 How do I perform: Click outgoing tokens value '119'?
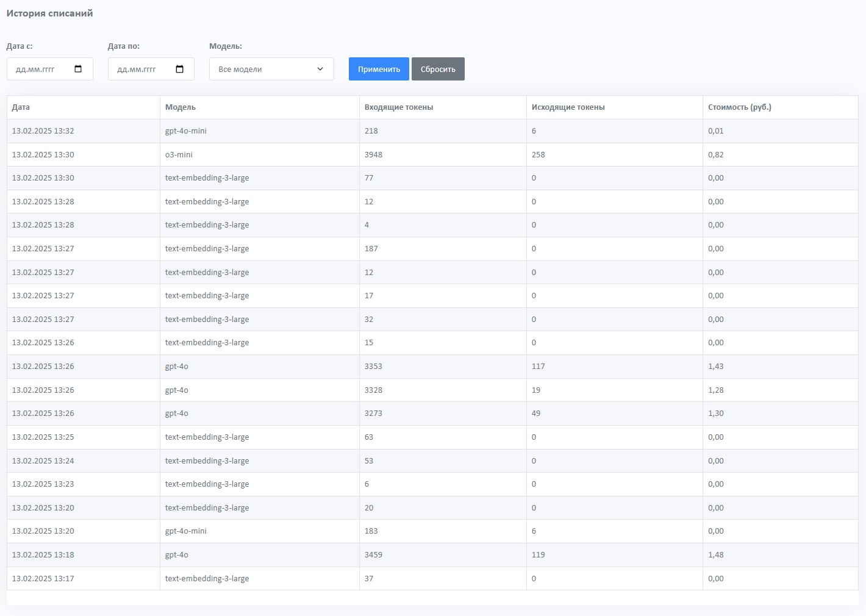pos(539,555)
